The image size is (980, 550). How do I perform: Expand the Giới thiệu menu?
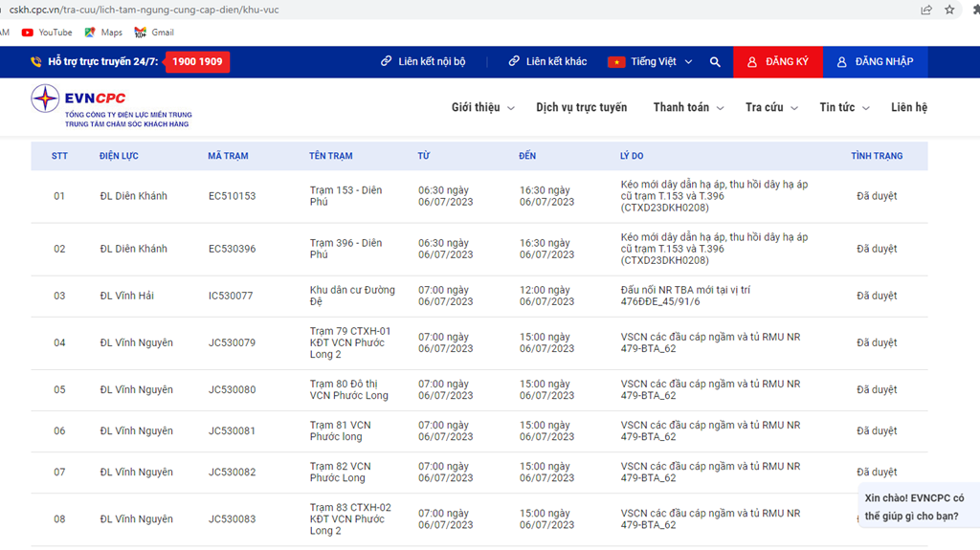click(x=482, y=107)
